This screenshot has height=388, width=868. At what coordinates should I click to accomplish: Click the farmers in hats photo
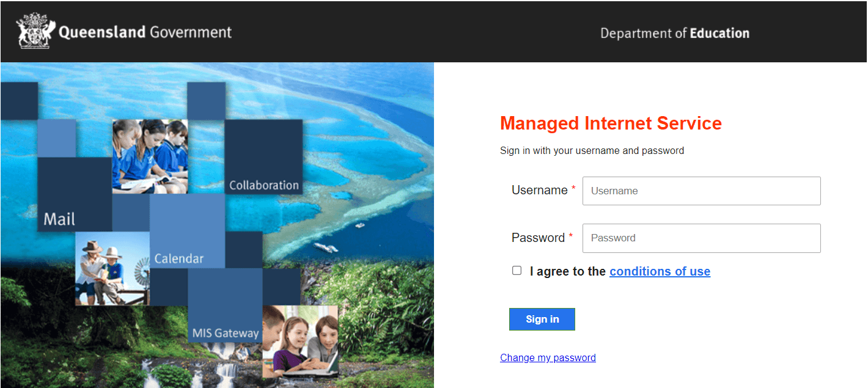click(112, 268)
